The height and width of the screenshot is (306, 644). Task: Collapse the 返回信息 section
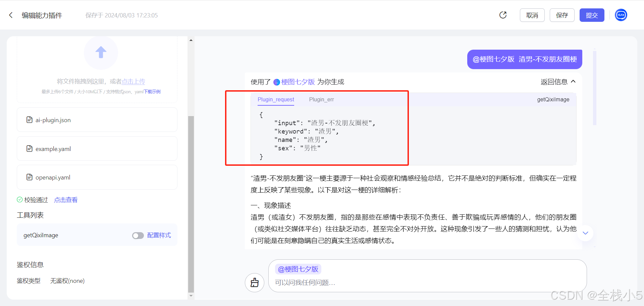coord(558,82)
